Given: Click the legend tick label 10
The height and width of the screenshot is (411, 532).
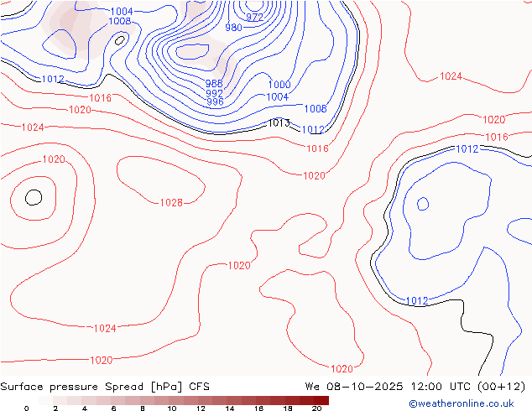Looking at the screenshot, I should pyautogui.click(x=172, y=408).
